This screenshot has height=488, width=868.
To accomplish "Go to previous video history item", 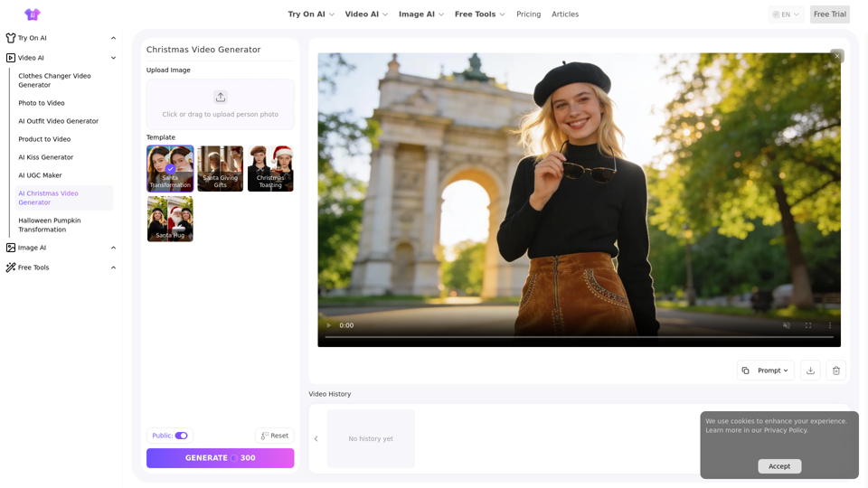I will (316, 439).
